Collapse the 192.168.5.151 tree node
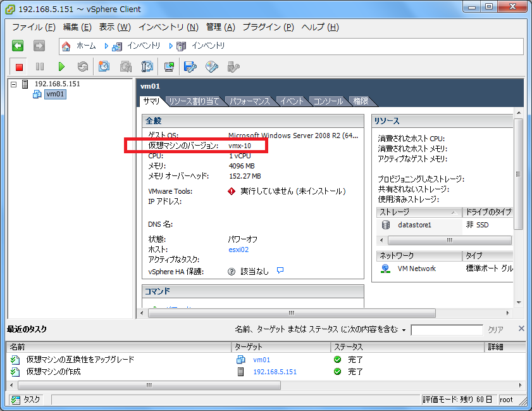The height and width of the screenshot is (411, 532). [13, 84]
